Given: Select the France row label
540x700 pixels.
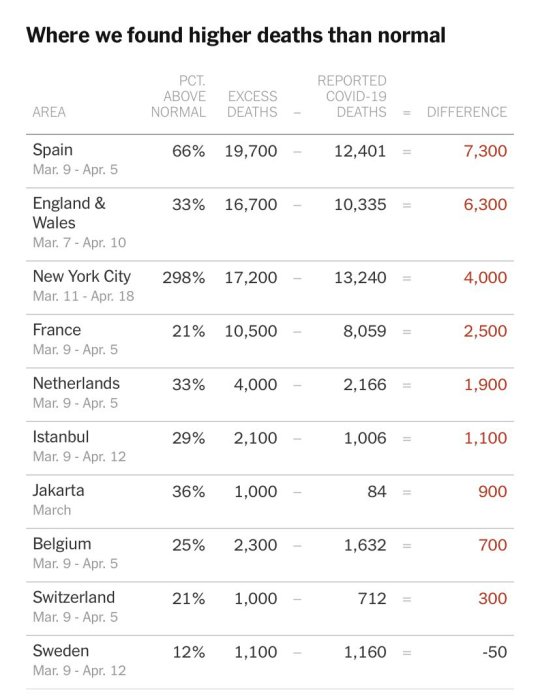Looking at the screenshot, I should [57, 330].
